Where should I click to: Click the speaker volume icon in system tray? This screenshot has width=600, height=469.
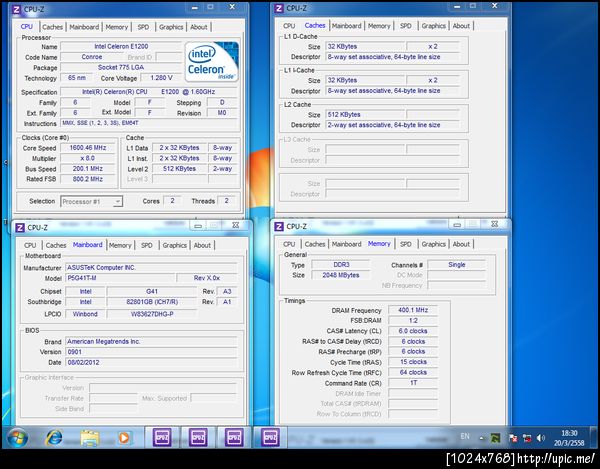[x=538, y=438]
